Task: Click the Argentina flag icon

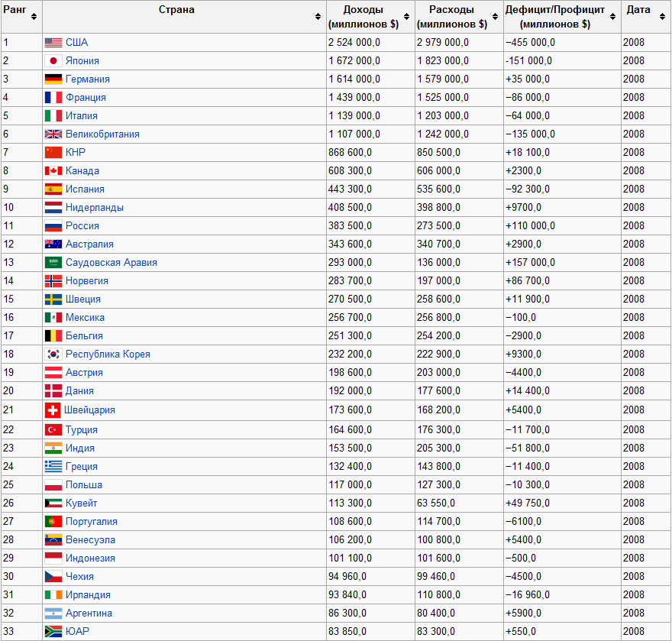Action: [53, 613]
